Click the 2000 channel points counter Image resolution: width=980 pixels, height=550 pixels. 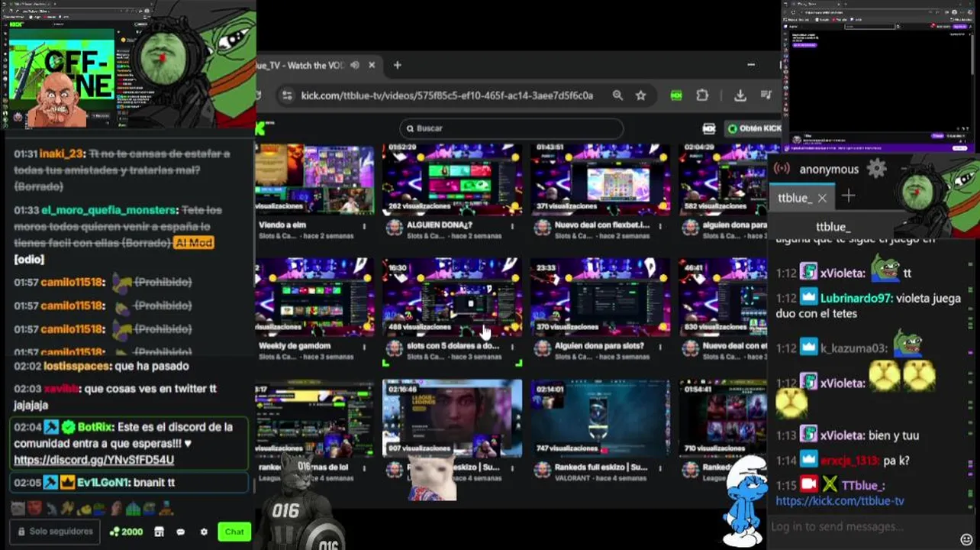pos(126,532)
